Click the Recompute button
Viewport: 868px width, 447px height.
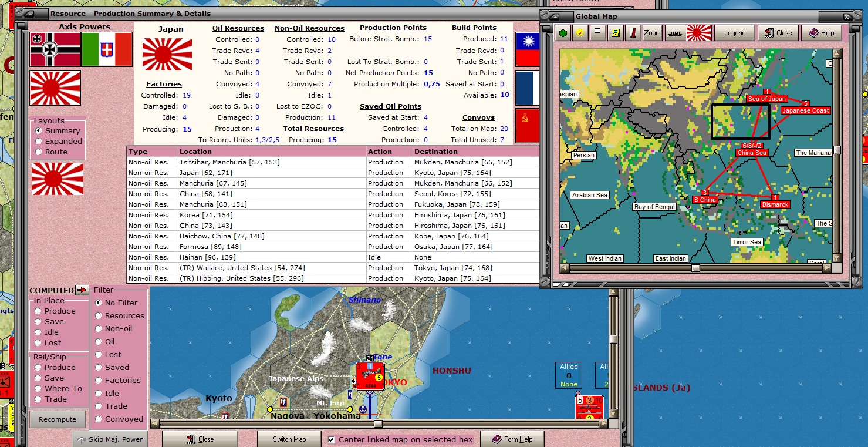click(58, 419)
